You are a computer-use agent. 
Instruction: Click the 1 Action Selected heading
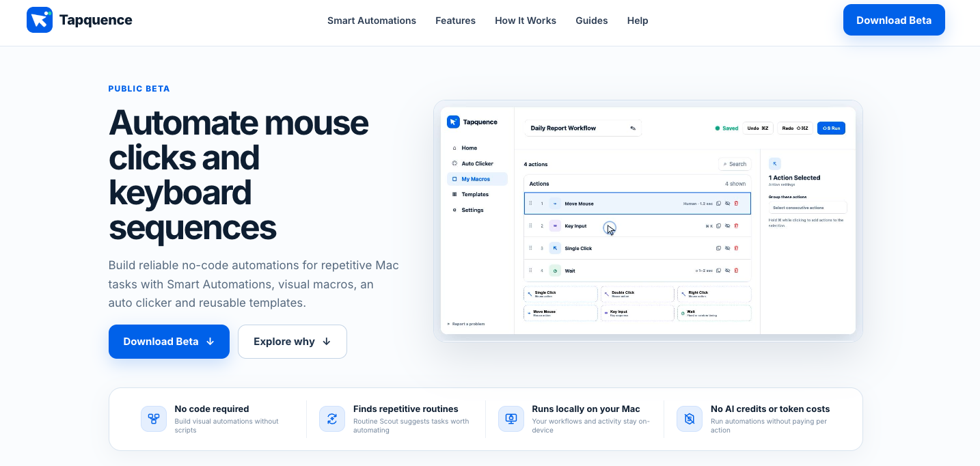click(794, 178)
